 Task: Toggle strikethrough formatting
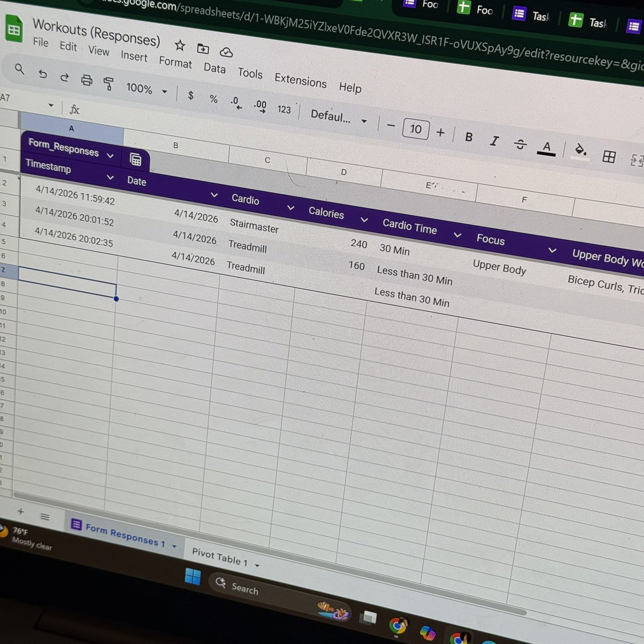[520, 144]
